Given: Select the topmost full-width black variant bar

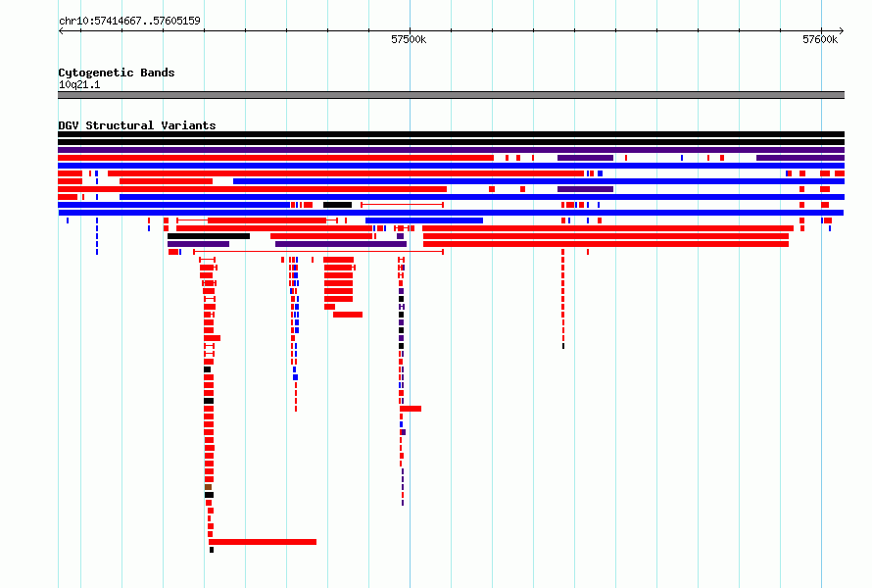Looking at the screenshot, I should tap(451, 134).
